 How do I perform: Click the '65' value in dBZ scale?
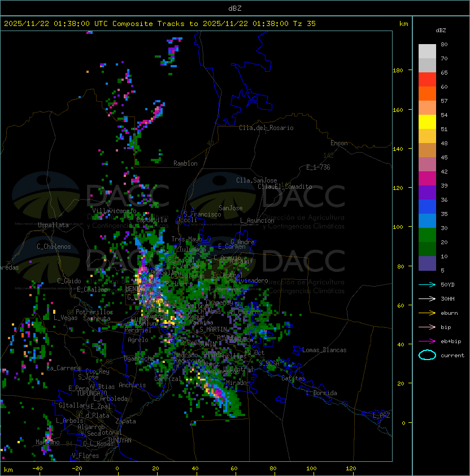point(444,72)
